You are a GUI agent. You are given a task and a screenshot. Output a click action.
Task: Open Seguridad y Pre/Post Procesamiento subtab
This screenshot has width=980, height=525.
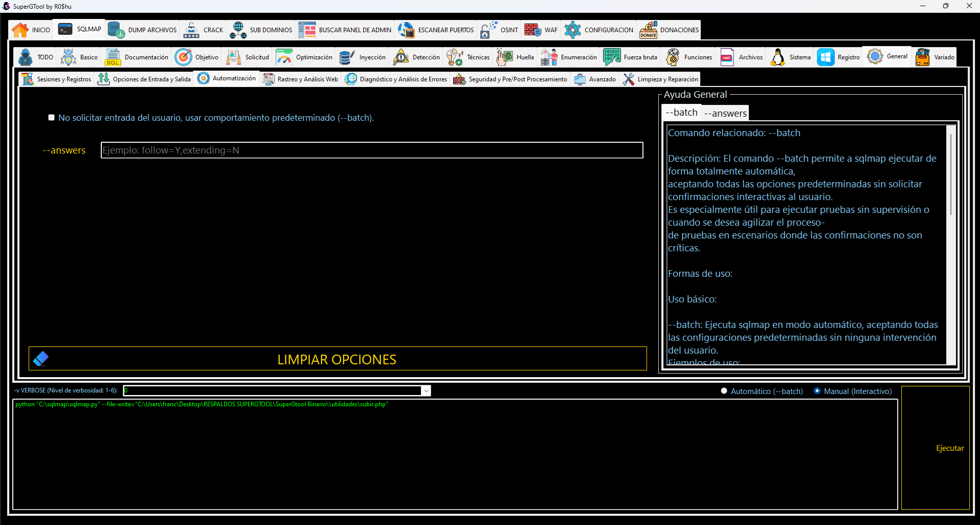pos(510,79)
